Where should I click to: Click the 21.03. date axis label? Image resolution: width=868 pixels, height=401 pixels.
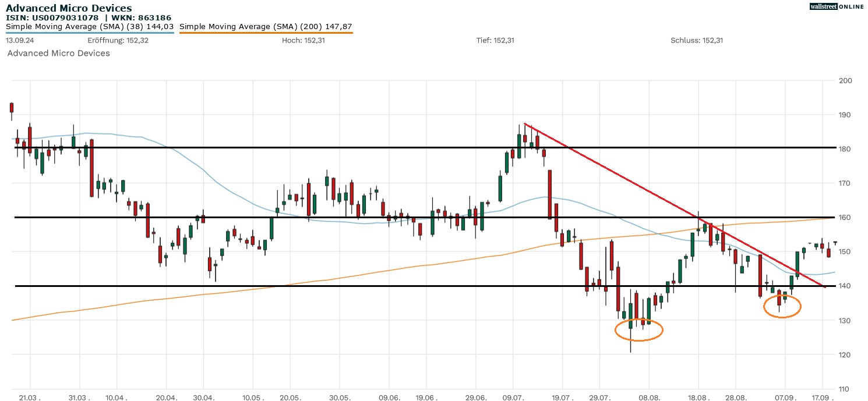(31, 398)
